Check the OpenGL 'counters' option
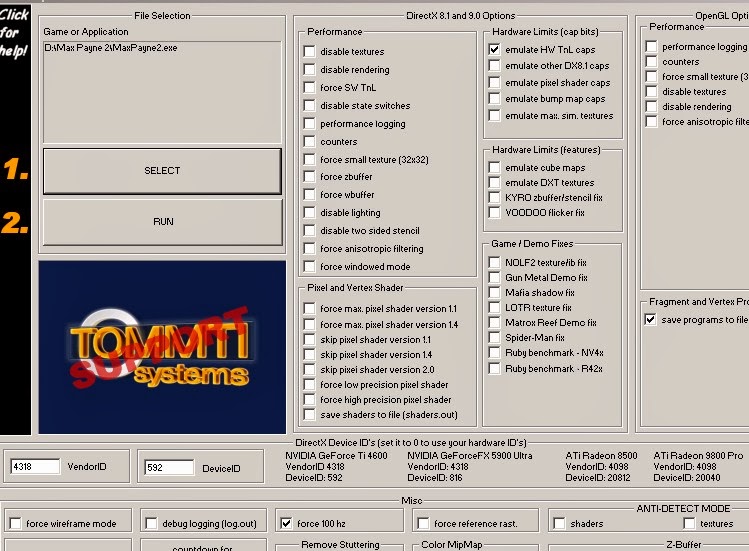The image size is (749, 551). pyautogui.click(x=651, y=61)
